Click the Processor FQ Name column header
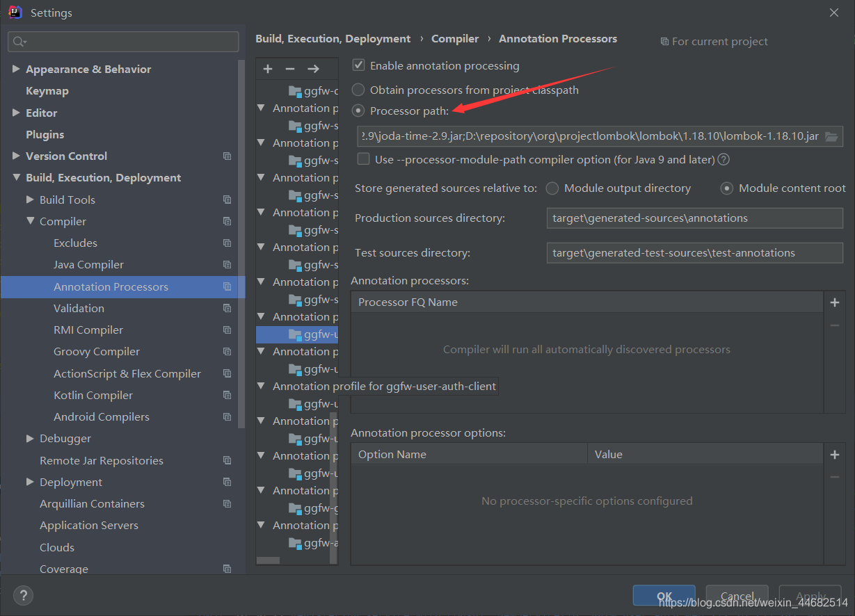The height and width of the screenshot is (616, 855). 587,302
